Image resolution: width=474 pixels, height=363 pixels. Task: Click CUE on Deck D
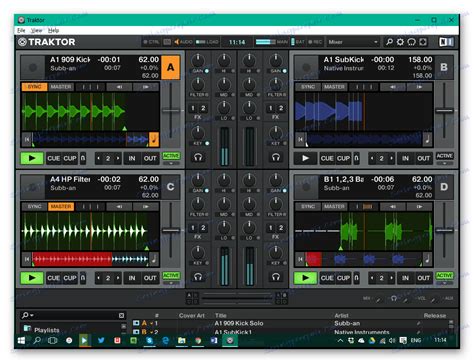point(327,278)
